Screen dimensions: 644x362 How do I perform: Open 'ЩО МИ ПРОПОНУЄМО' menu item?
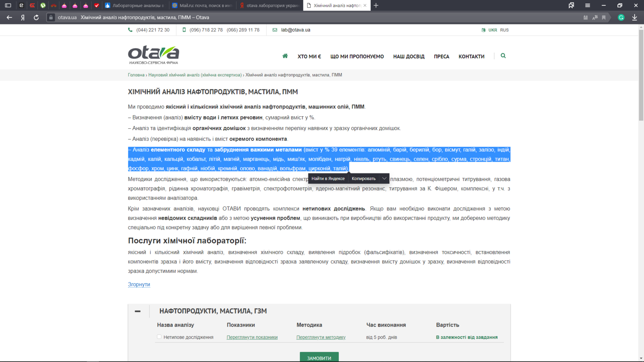[x=357, y=57]
